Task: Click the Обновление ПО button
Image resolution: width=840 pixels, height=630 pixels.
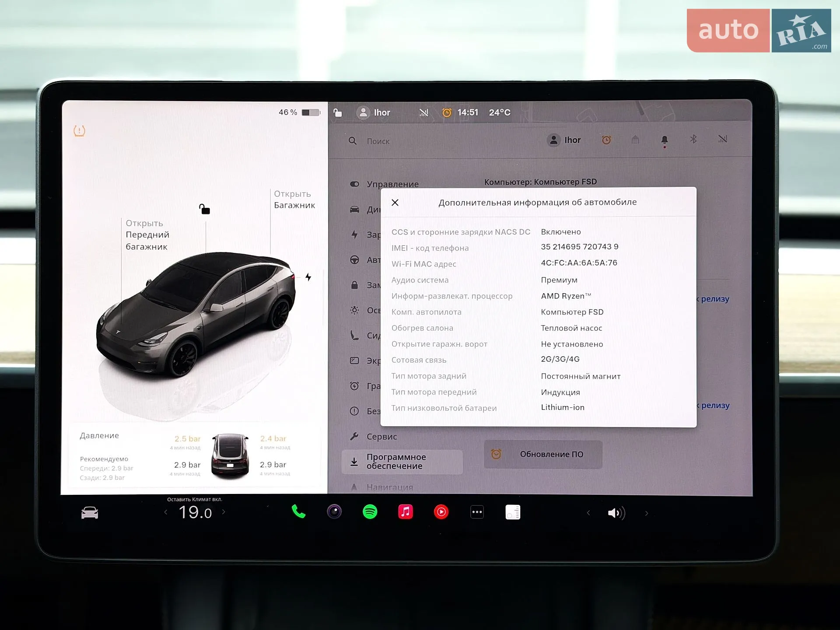Action: pos(543,454)
